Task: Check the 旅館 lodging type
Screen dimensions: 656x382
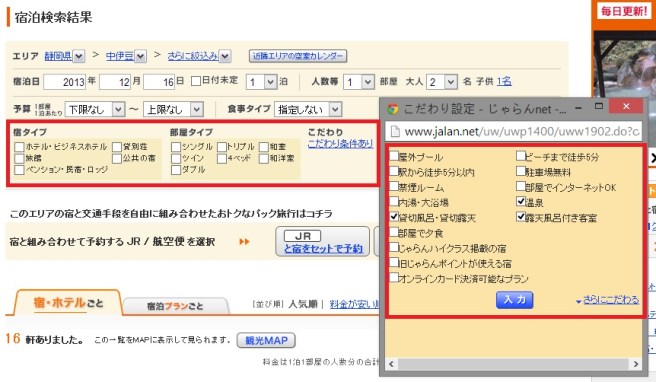Action: (19, 158)
